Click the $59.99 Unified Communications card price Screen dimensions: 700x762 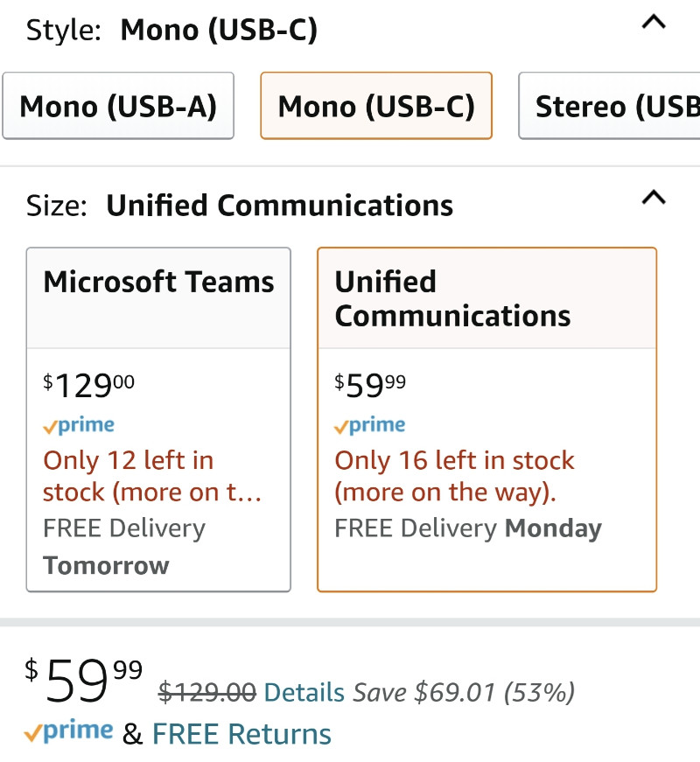(369, 386)
